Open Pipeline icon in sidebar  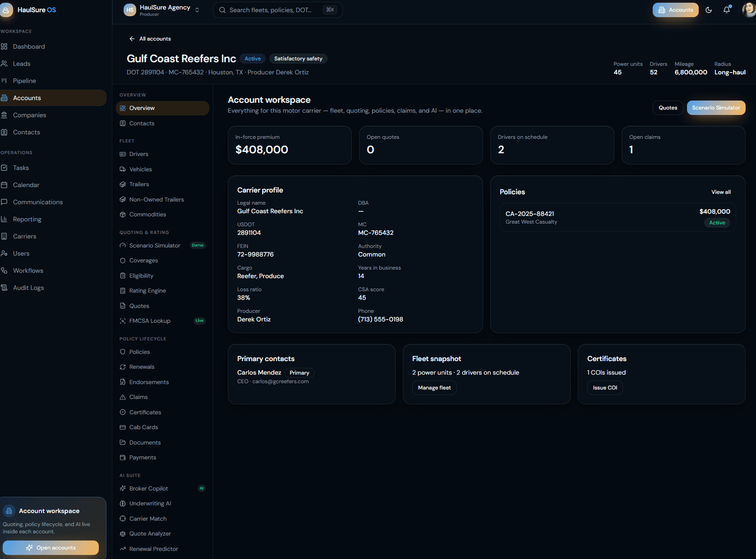[x=4, y=81]
